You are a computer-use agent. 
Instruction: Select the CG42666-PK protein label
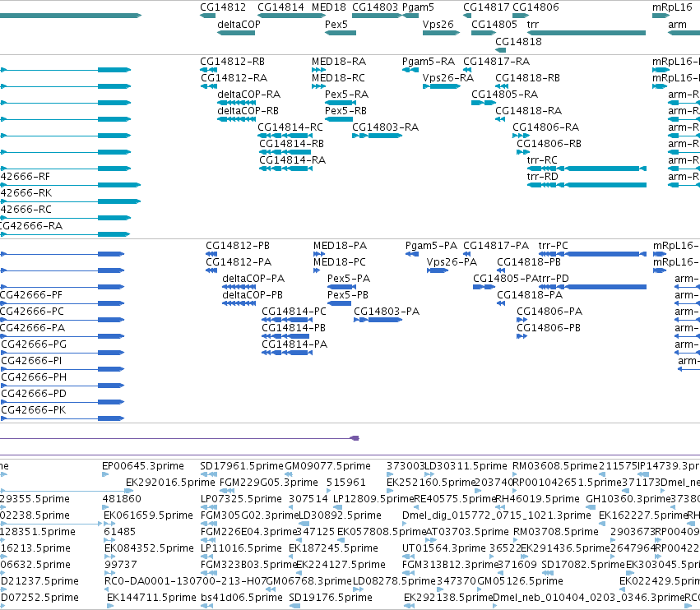tap(34, 410)
